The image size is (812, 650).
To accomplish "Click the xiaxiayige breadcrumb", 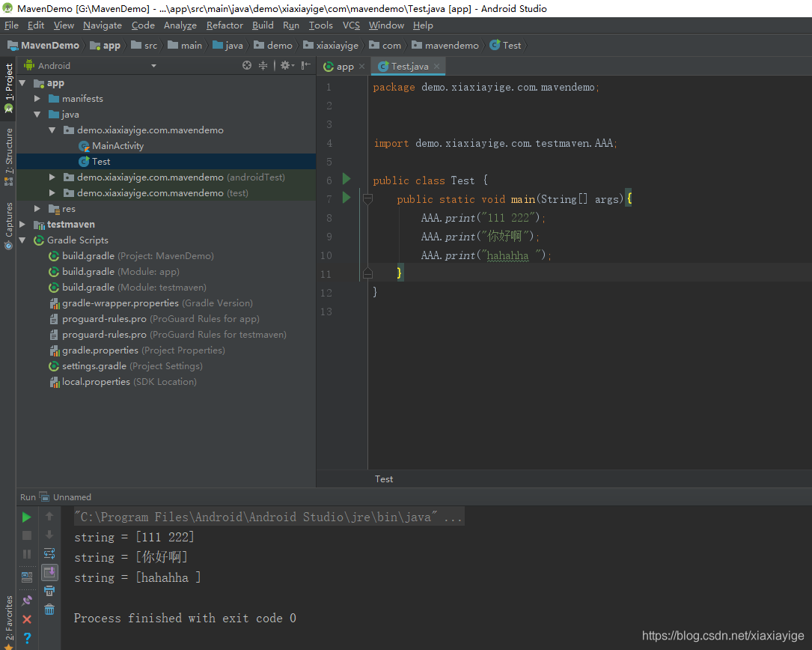I will coord(331,46).
